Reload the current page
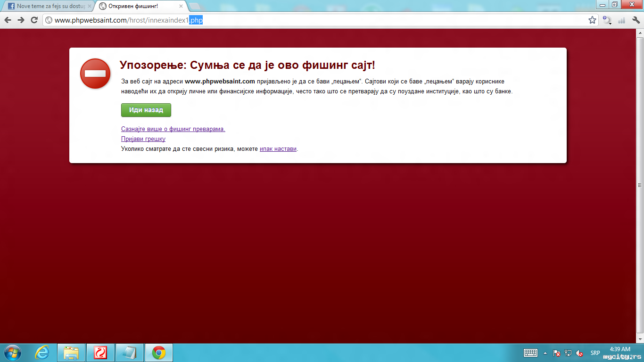The height and width of the screenshot is (362, 644). click(x=34, y=20)
